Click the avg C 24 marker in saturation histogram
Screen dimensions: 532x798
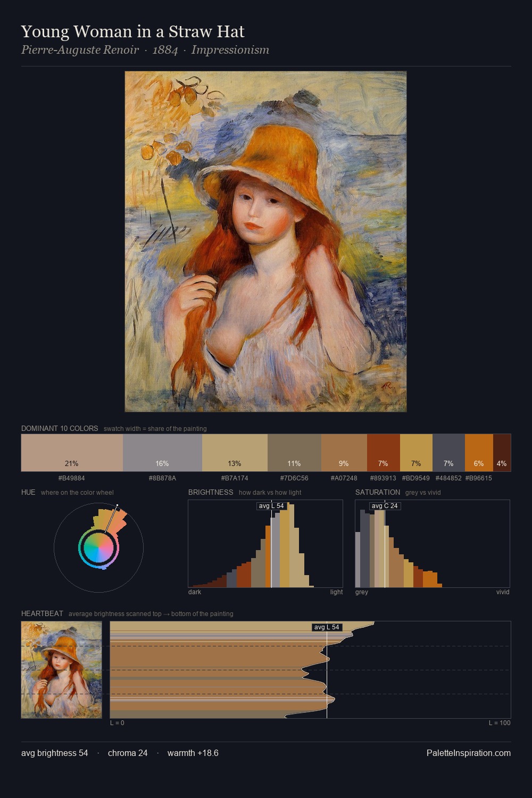[x=385, y=506]
